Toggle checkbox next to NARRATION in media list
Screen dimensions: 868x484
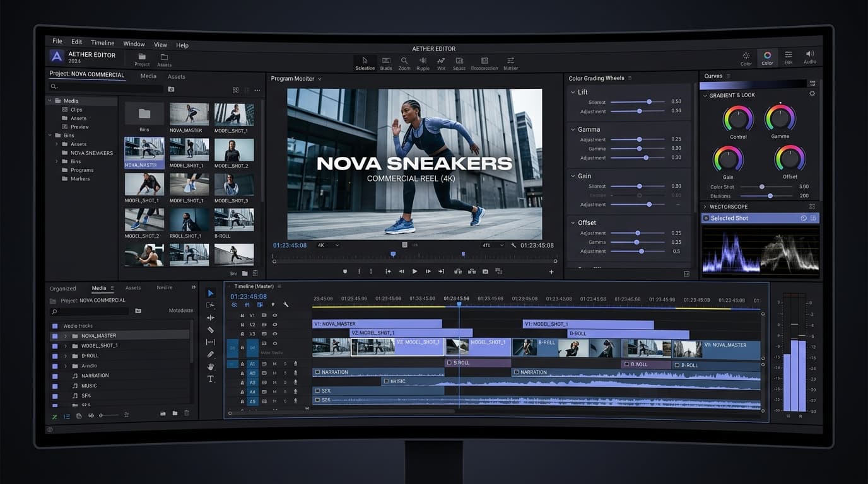point(55,376)
